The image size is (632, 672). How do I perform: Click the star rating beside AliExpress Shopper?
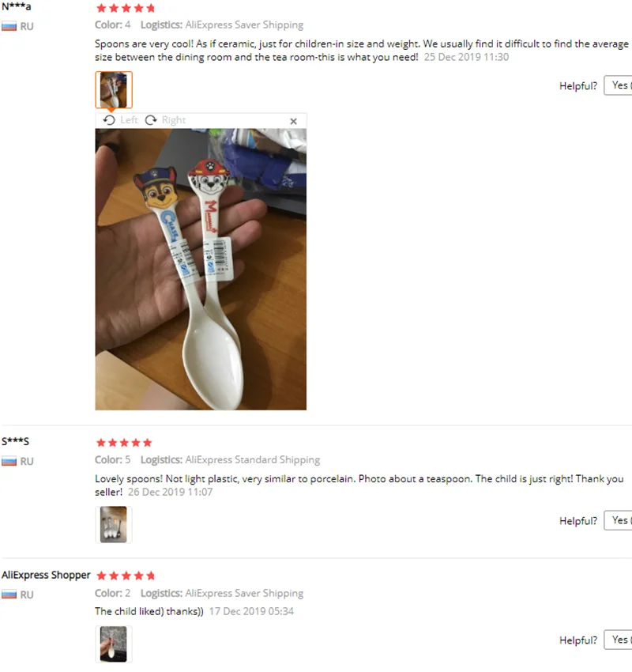point(126,576)
